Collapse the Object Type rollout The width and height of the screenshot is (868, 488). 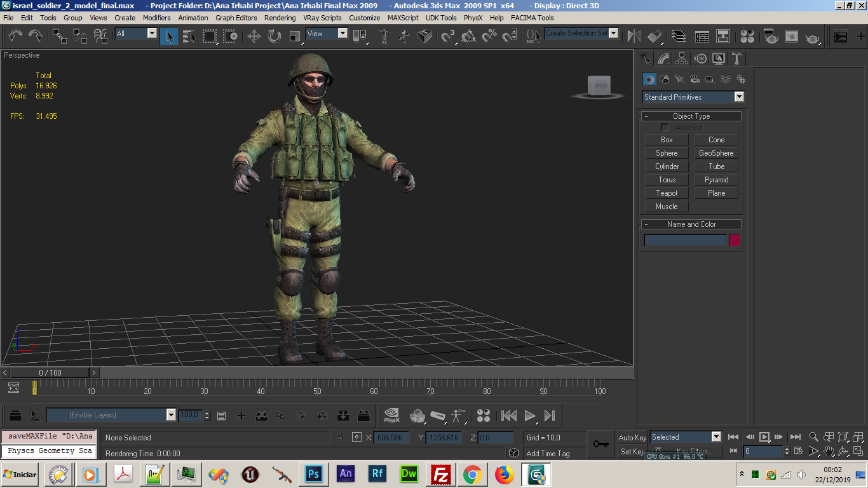click(x=691, y=116)
